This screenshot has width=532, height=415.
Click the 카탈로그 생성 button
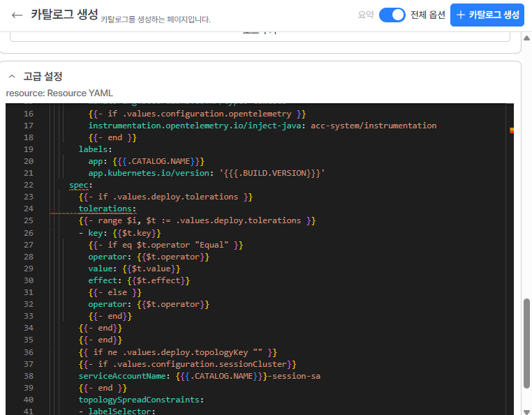[487, 15]
